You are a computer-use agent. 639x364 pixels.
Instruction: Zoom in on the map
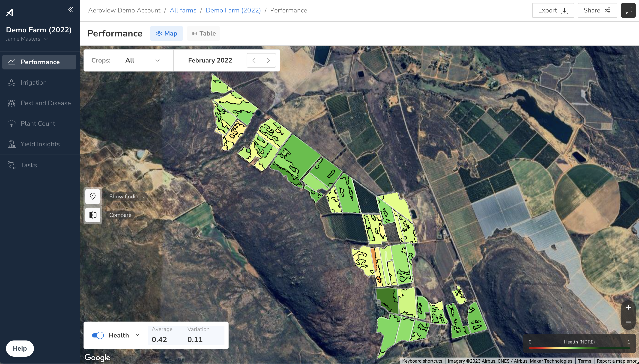tap(628, 307)
